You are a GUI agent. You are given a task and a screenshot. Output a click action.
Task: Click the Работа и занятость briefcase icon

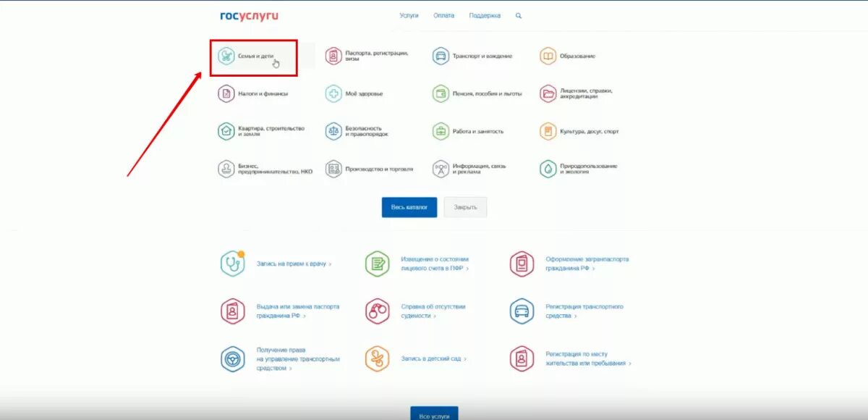click(x=441, y=131)
